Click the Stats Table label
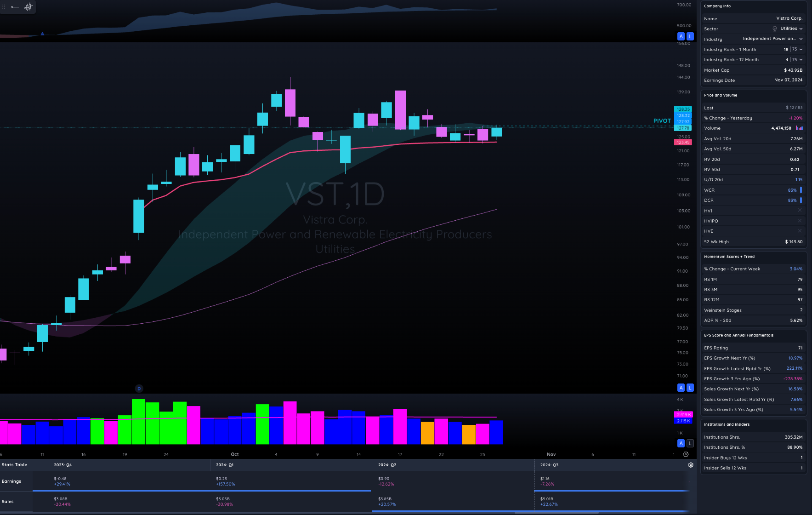 click(x=14, y=465)
